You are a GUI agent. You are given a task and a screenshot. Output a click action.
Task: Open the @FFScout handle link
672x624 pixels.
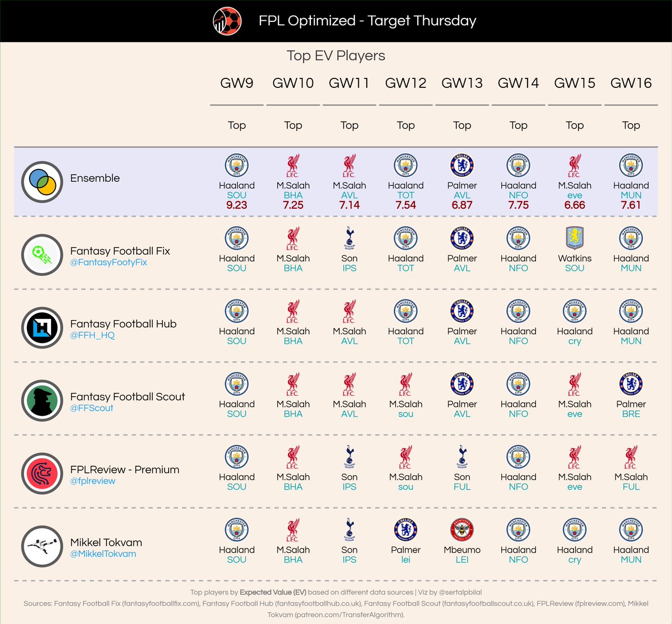92,408
